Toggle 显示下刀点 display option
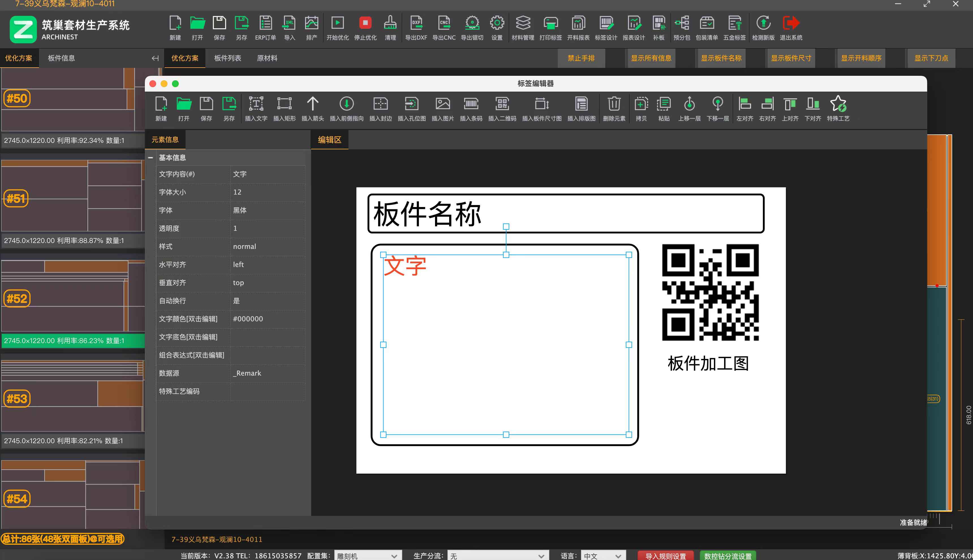 [x=931, y=58]
